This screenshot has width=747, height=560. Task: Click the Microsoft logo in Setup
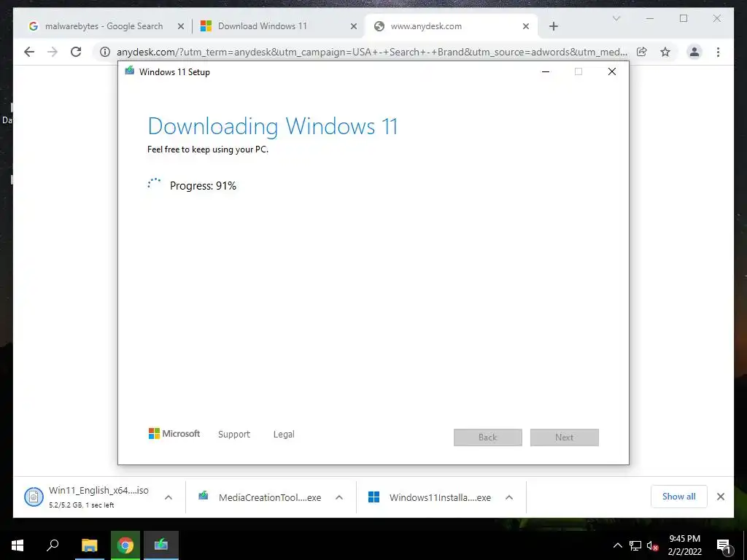pyautogui.click(x=174, y=433)
